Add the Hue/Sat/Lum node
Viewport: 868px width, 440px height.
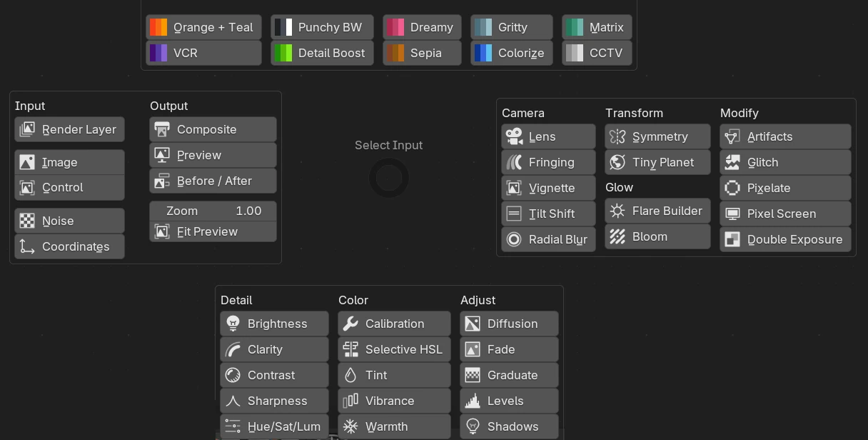(x=274, y=426)
